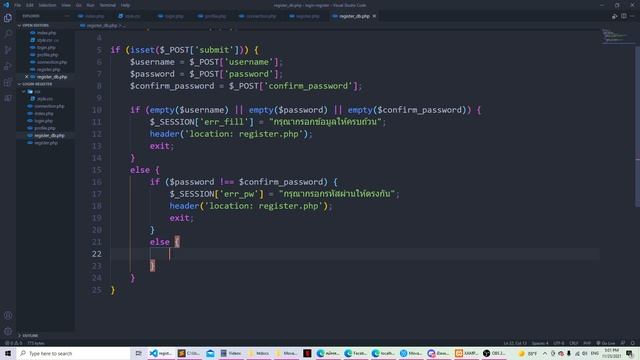Open the Edit menu

click(29, 5)
